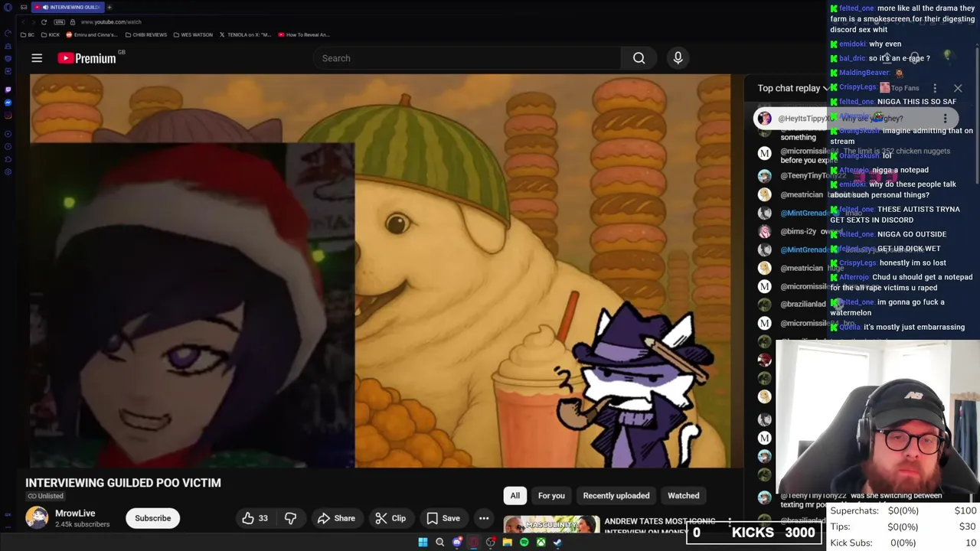
Task: Open Instagram in browser sidebar
Action: coord(8,116)
